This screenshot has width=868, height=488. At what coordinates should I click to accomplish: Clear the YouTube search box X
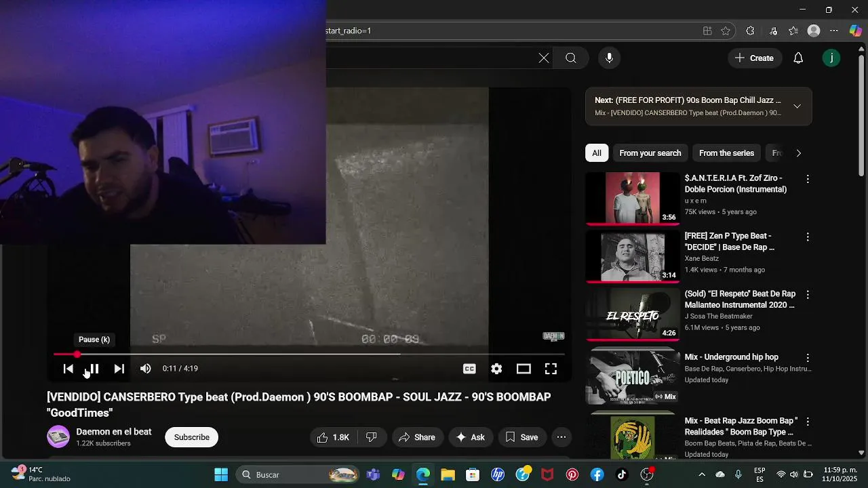point(544,58)
